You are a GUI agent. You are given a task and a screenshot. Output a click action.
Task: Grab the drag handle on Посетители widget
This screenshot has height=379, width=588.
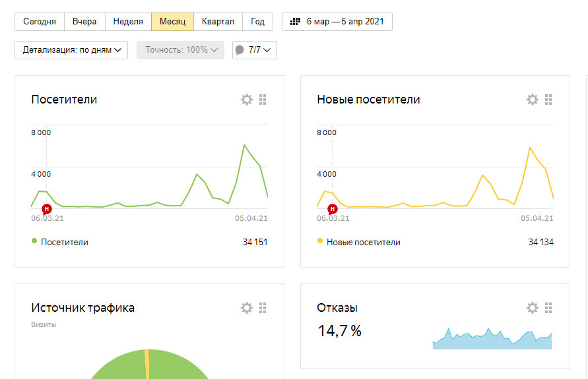tap(263, 100)
